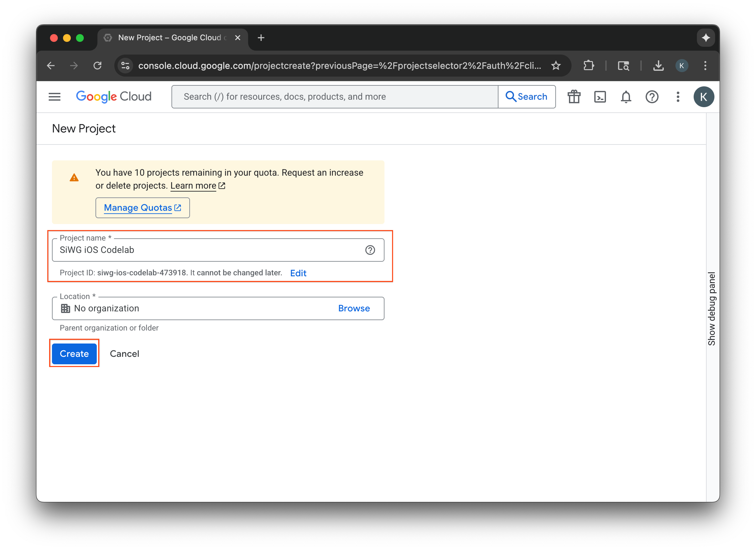Open the help question mark icon
This screenshot has height=550, width=756.
(x=652, y=97)
